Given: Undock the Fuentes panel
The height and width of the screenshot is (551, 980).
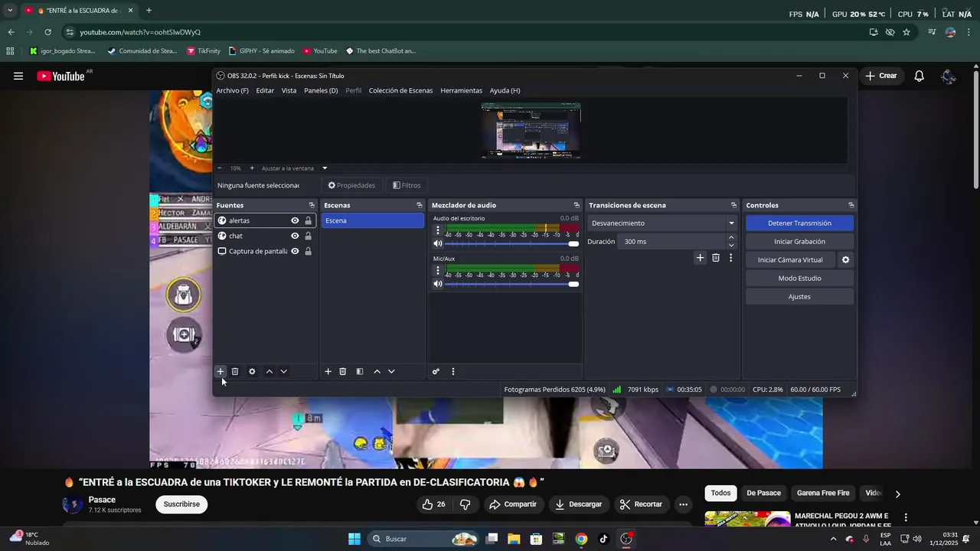Looking at the screenshot, I should click(x=312, y=205).
